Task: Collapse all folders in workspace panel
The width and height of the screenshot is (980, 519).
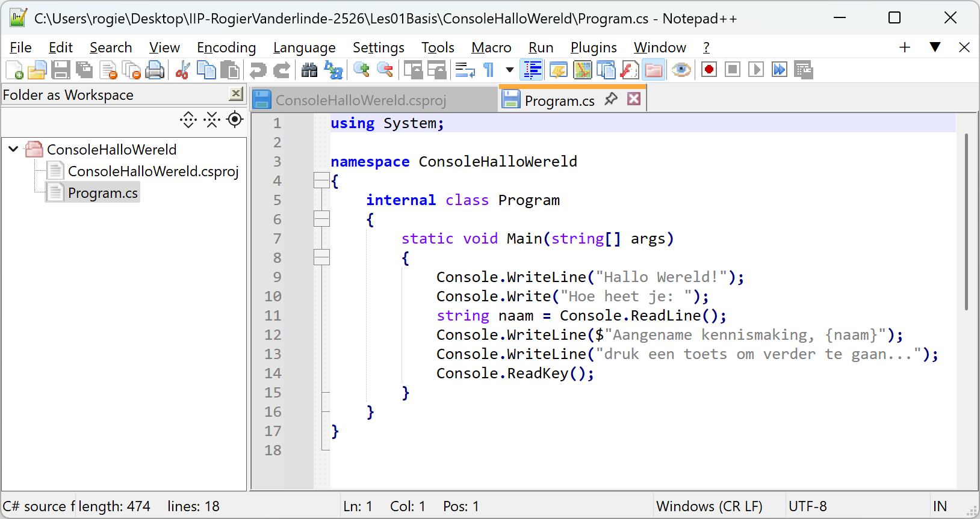Action: pyautogui.click(x=212, y=120)
